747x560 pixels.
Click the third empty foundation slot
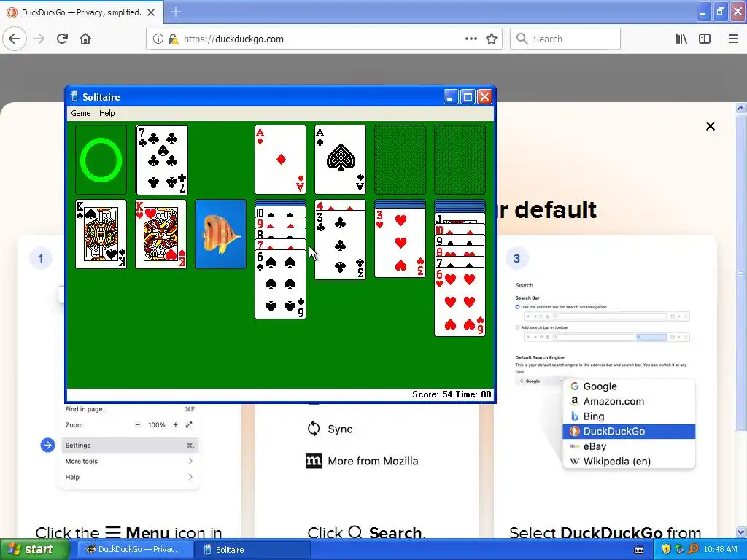click(400, 160)
